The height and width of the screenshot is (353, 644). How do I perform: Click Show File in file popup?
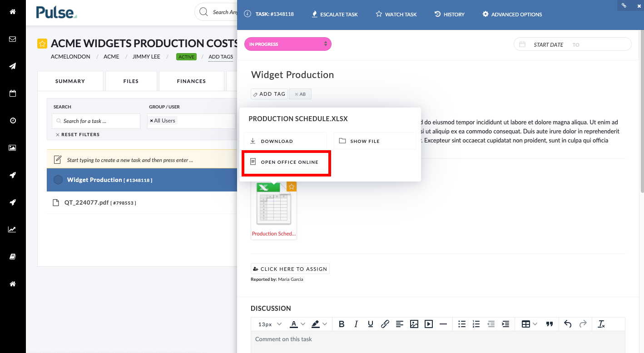(x=375, y=141)
